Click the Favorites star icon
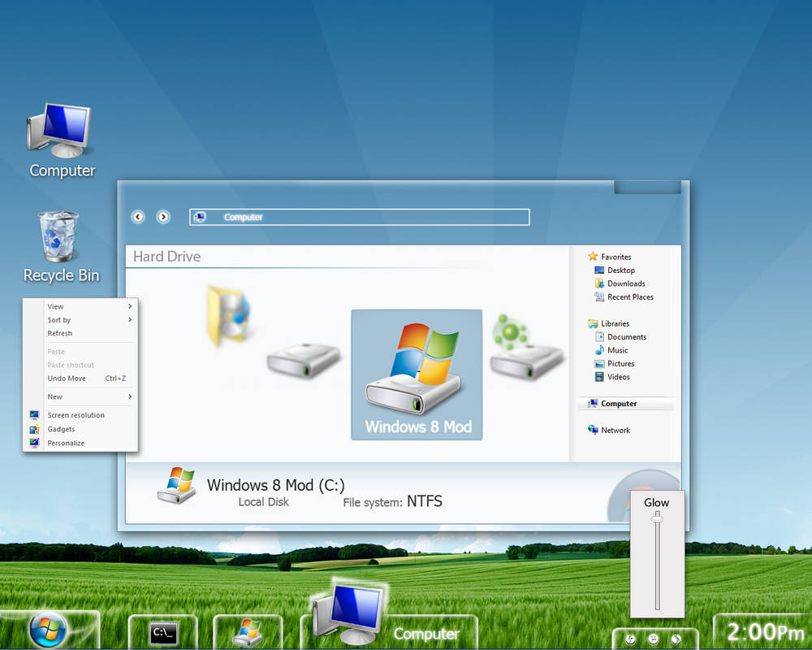 [x=593, y=256]
